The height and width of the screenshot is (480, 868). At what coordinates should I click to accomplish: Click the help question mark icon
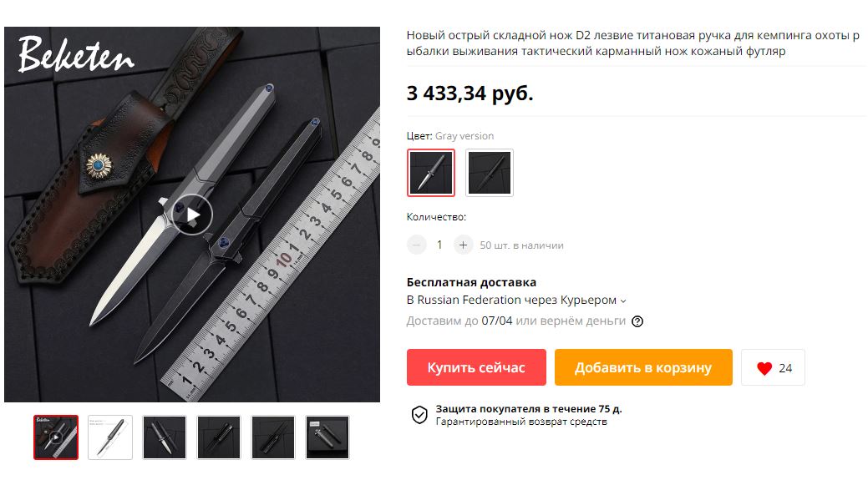tap(637, 321)
